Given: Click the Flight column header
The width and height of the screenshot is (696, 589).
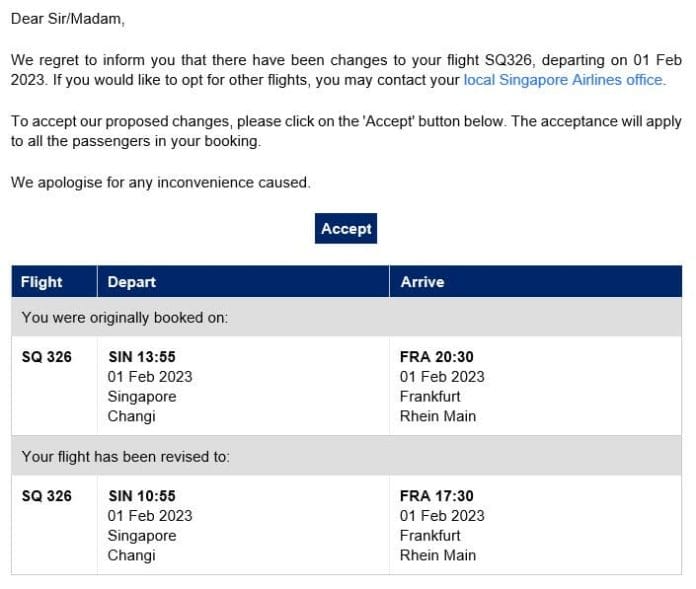Looking at the screenshot, I should coord(42,282).
